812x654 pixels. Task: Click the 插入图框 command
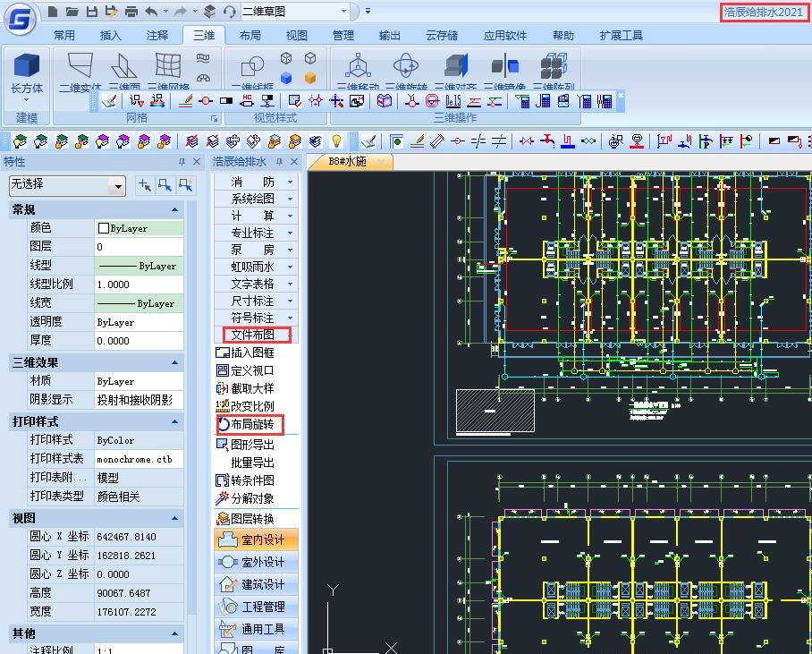[x=251, y=352]
